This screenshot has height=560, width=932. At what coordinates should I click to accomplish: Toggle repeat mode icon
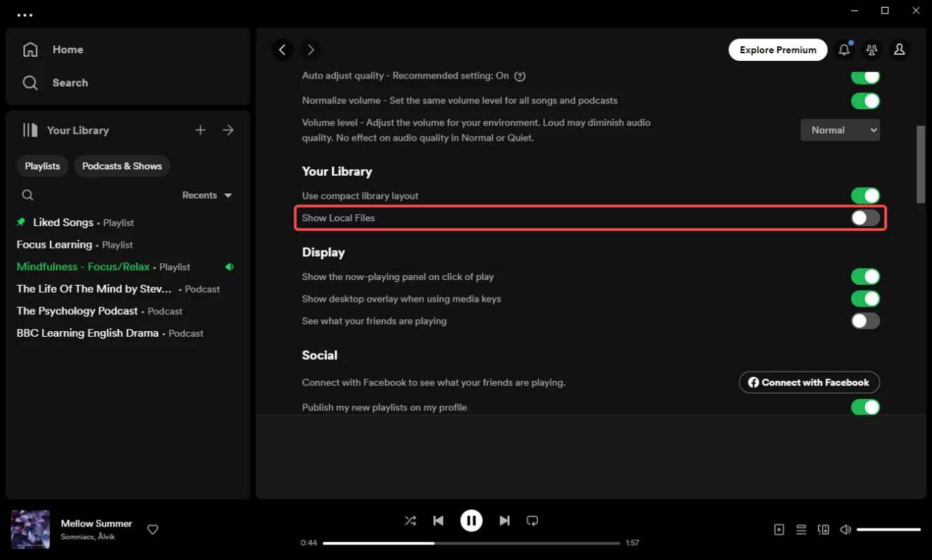point(532,521)
